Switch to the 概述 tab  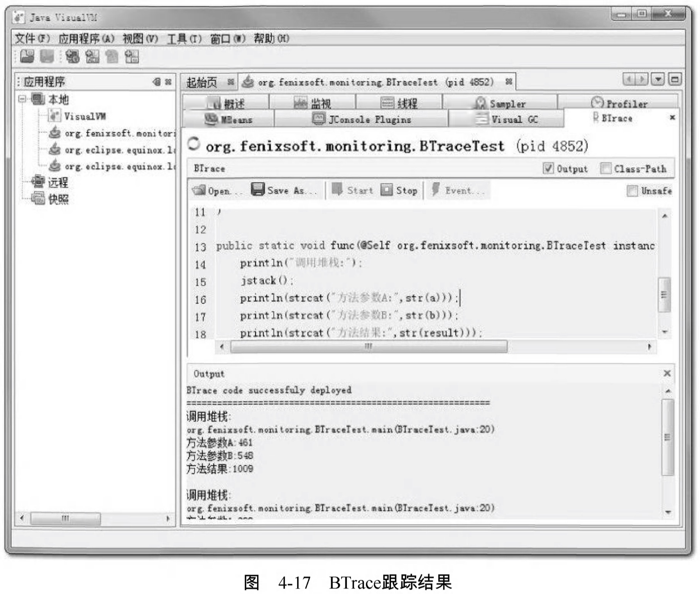click(226, 103)
